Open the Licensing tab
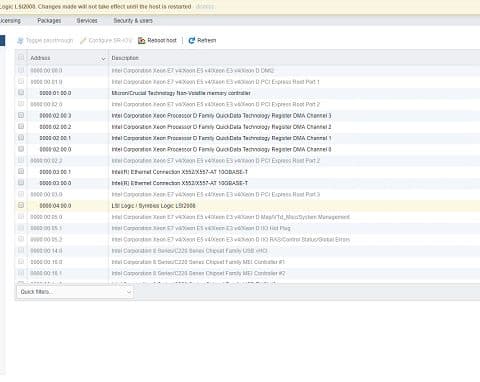The width and height of the screenshot is (480, 382). [10, 20]
